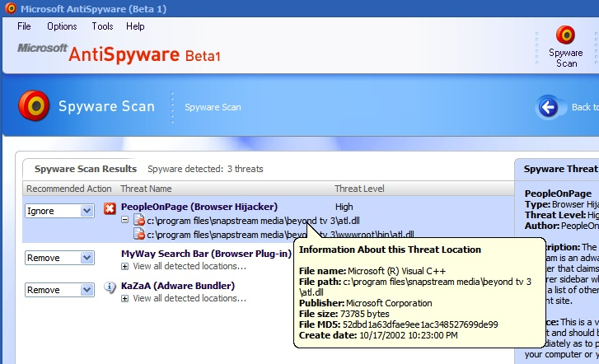Screen dimensions: 599x364
Task: Click Publisher: Microsoft Corporation in tooltip
Action: click(366, 303)
